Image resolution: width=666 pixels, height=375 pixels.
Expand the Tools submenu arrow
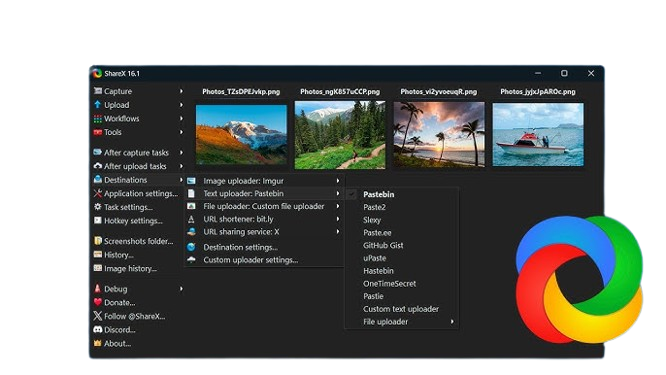[x=181, y=132]
